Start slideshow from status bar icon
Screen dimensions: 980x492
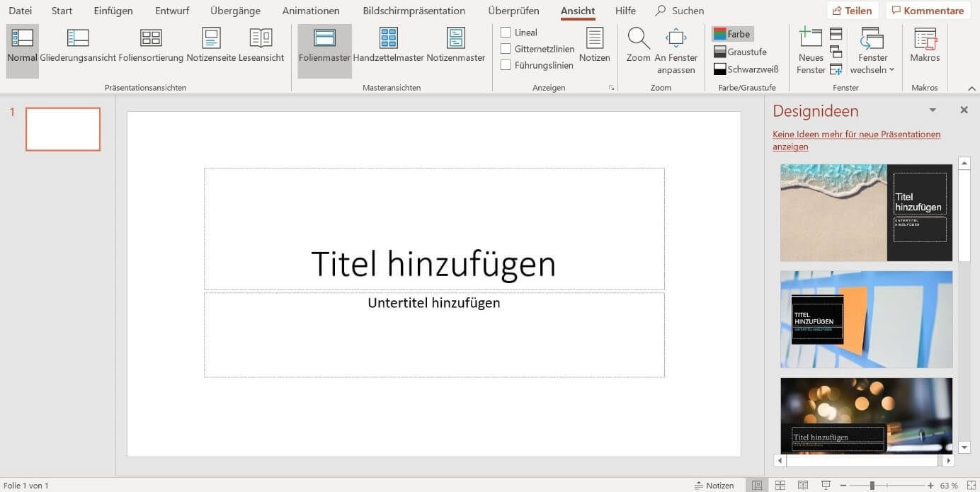pyautogui.click(x=826, y=486)
